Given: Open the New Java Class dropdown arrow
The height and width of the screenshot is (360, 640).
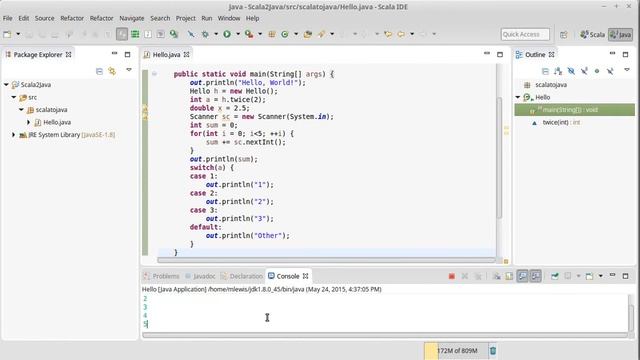Looking at the screenshot, I should [x=296, y=34].
